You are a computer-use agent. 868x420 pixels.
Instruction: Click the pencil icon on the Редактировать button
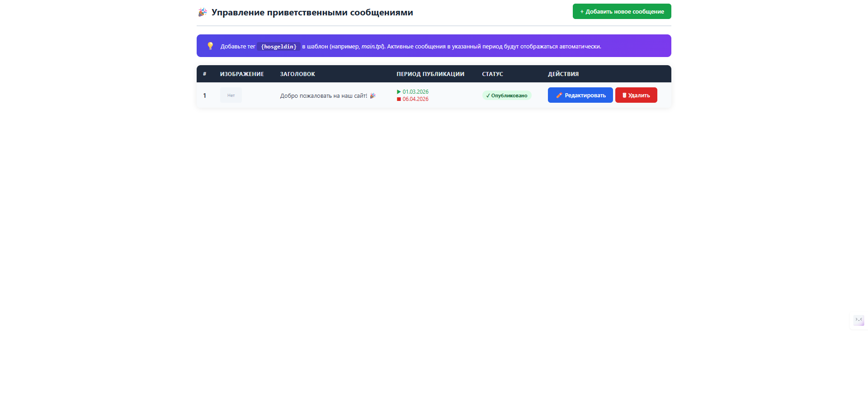pyautogui.click(x=559, y=95)
